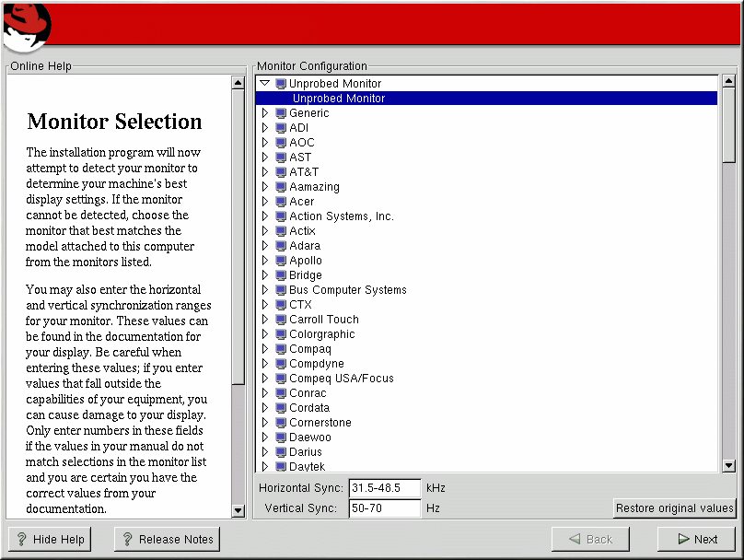Click the monitor list scroll up arrow
The width and height of the screenshot is (744, 560).
[x=729, y=81]
